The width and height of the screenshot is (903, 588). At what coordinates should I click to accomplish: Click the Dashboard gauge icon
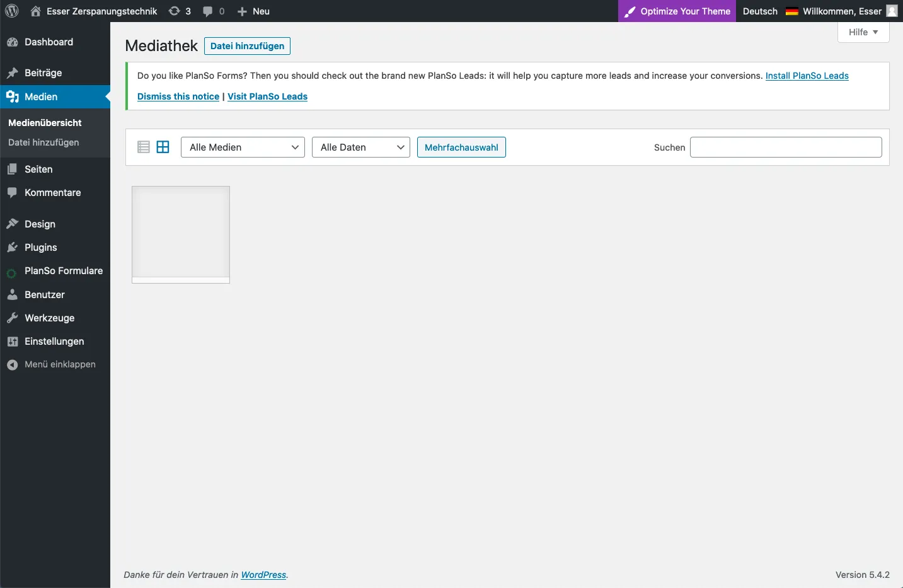click(x=12, y=42)
